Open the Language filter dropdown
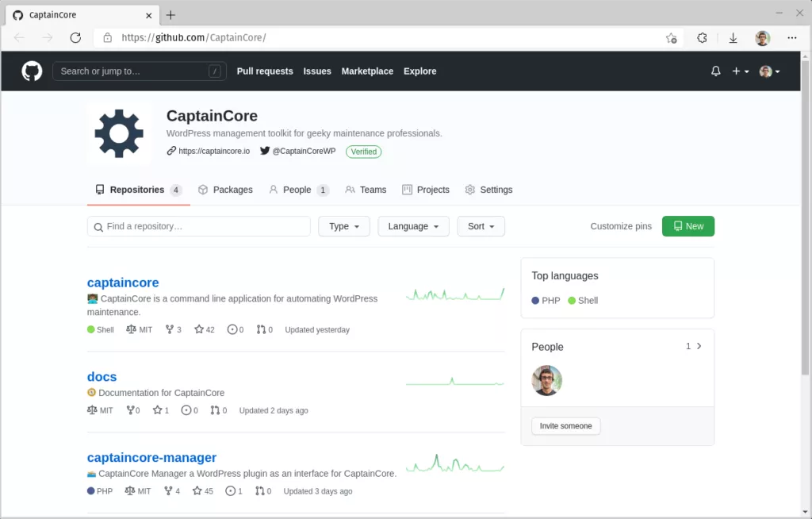 coord(412,226)
